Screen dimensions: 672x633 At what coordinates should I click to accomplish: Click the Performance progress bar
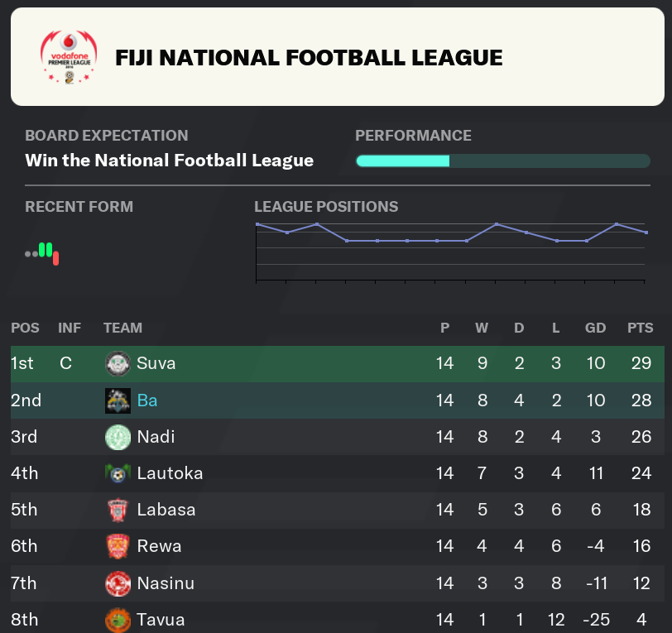pos(503,161)
